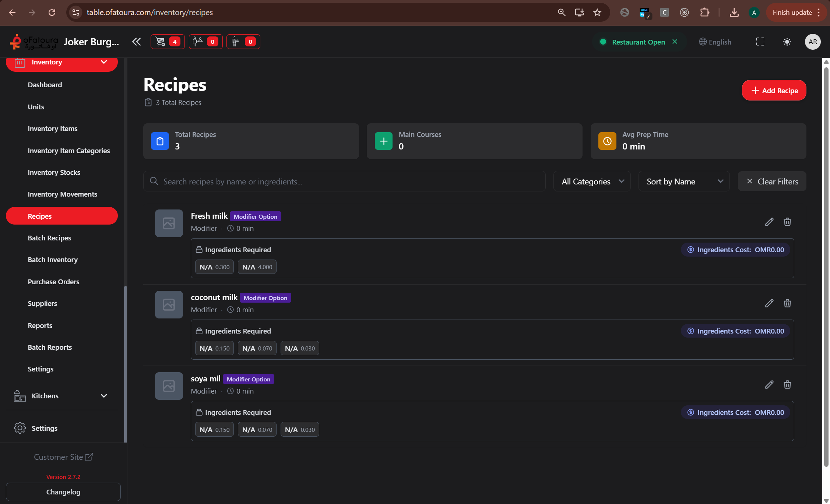830x504 pixels.
Task: Open the All Categories dropdown
Action: point(592,181)
